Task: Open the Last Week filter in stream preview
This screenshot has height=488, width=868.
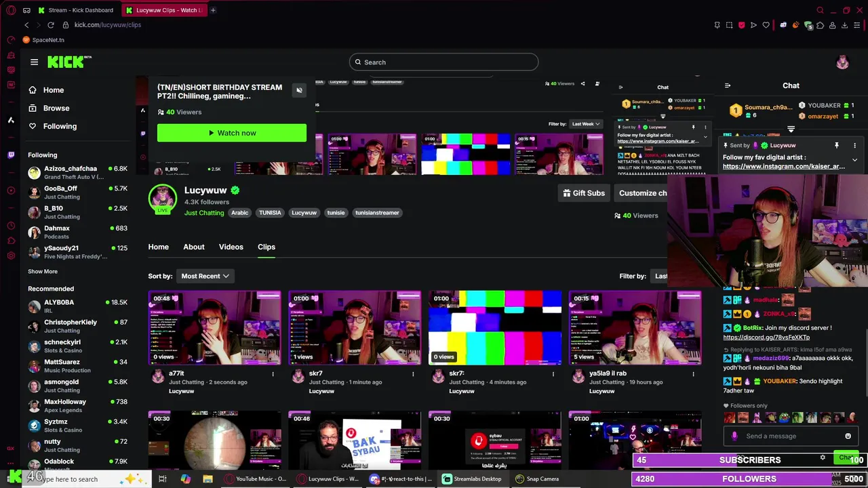Action: pos(586,124)
